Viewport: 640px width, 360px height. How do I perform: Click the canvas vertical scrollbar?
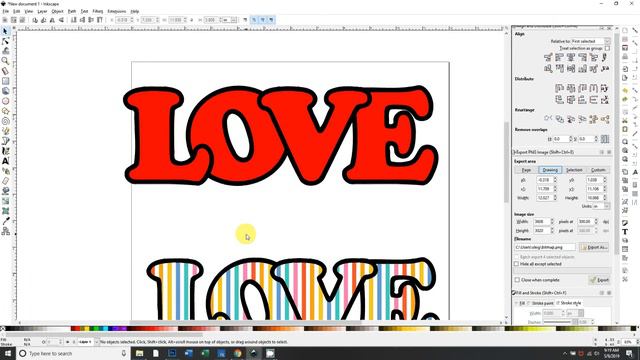[x=507, y=163]
